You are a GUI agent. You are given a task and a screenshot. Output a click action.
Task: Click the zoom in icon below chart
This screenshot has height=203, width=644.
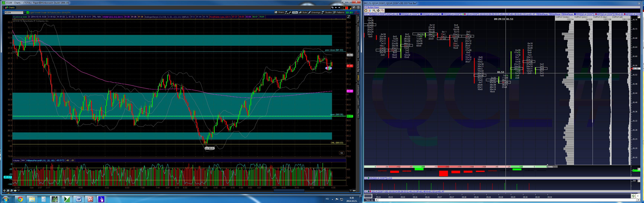8,191
